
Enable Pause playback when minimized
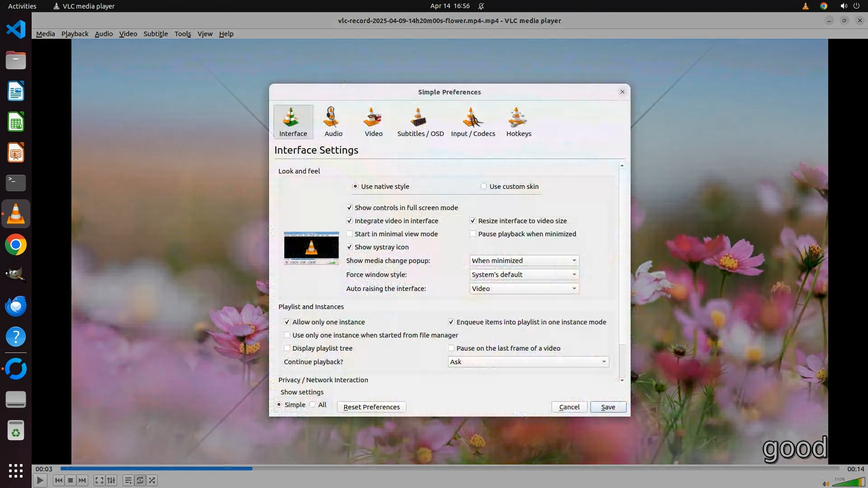coord(473,234)
